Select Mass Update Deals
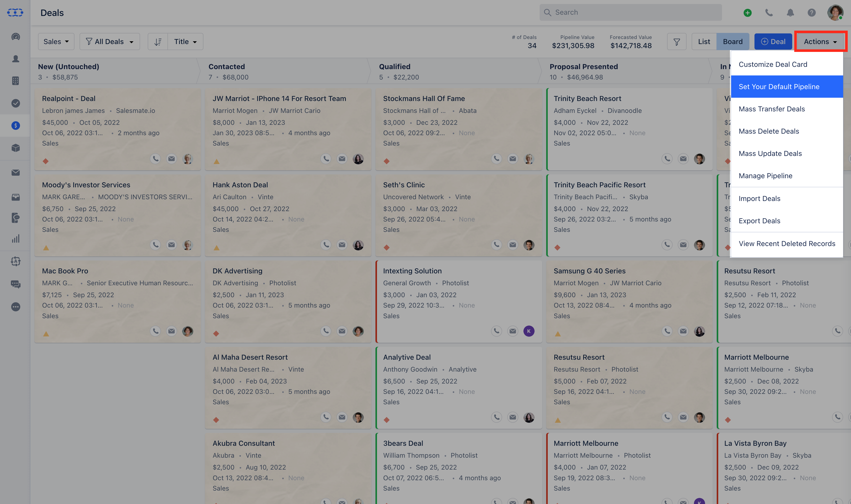The image size is (851, 504). click(787, 153)
